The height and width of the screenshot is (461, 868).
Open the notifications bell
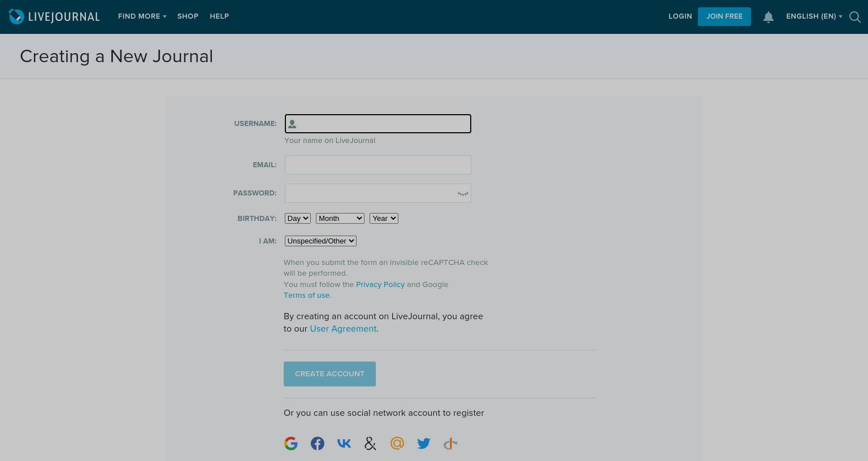[x=769, y=17]
